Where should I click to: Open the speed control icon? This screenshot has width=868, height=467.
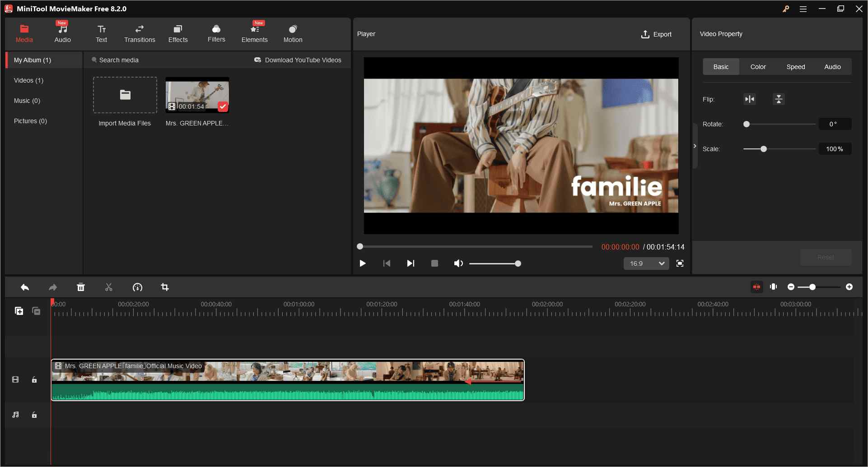[x=137, y=287]
